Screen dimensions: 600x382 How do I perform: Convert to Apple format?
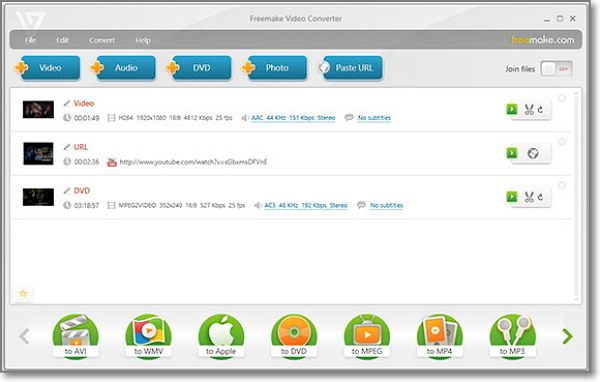click(221, 336)
